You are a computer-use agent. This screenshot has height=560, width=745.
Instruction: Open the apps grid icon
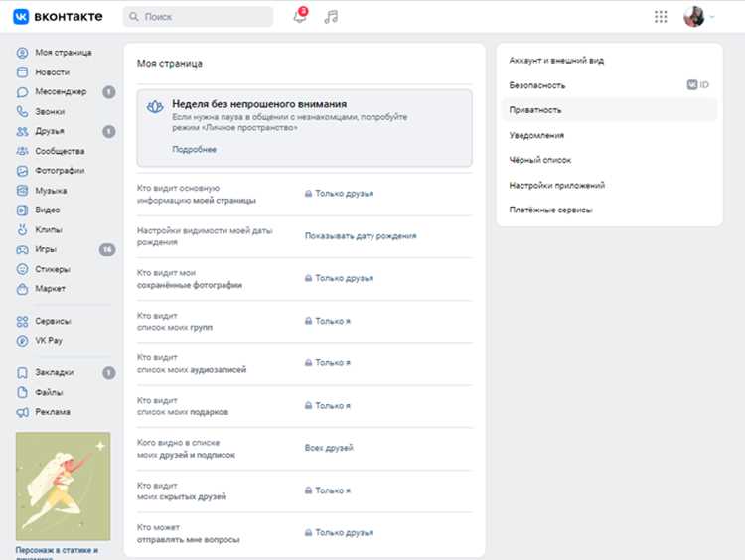pyautogui.click(x=661, y=17)
